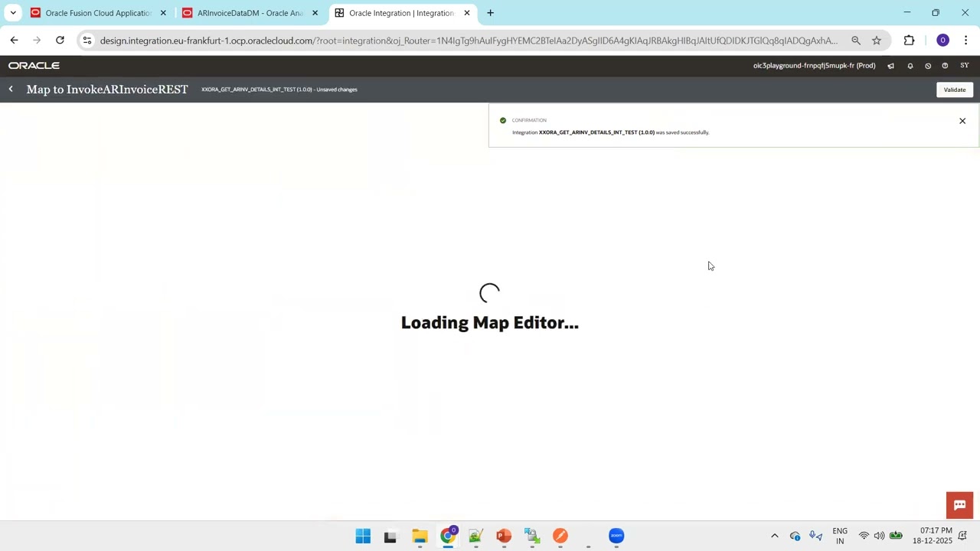Viewport: 980px width, 551px height.
Task: Open the green pencil editor app in taskbar
Action: pyautogui.click(x=475, y=536)
